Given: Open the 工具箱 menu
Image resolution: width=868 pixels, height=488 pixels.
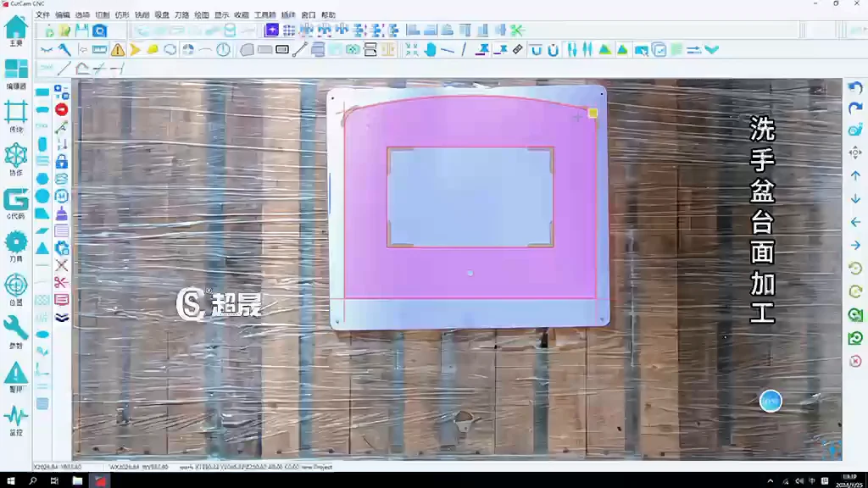Looking at the screenshot, I should click(265, 15).
